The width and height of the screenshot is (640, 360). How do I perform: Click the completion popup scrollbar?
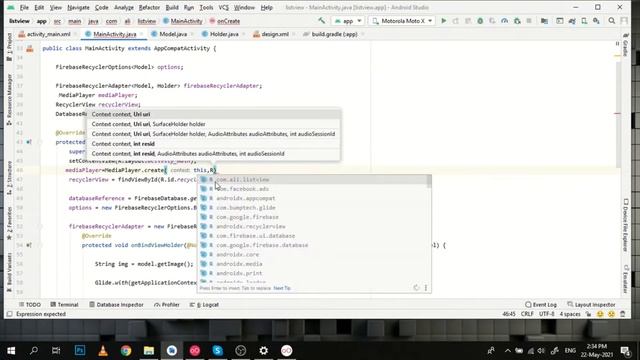(x=429, y=182)
